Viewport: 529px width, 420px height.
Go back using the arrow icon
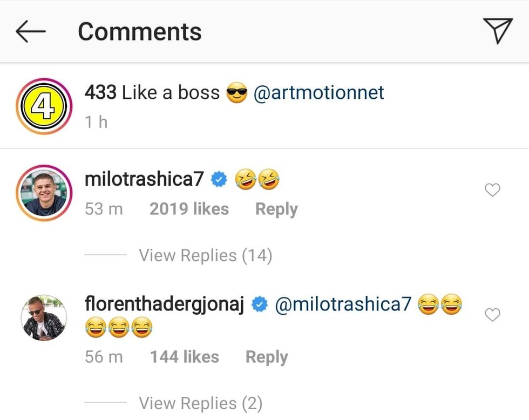click(30, 32)
